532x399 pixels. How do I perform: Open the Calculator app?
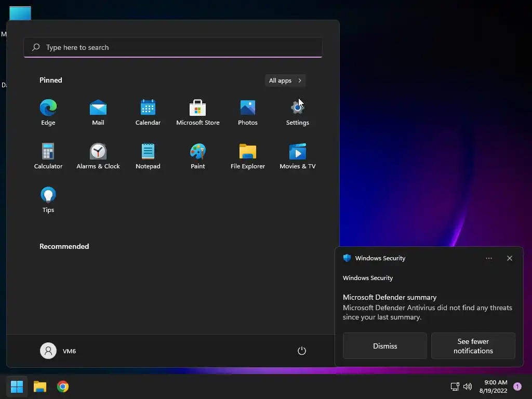pyautogui.click(x=48, y=156)
